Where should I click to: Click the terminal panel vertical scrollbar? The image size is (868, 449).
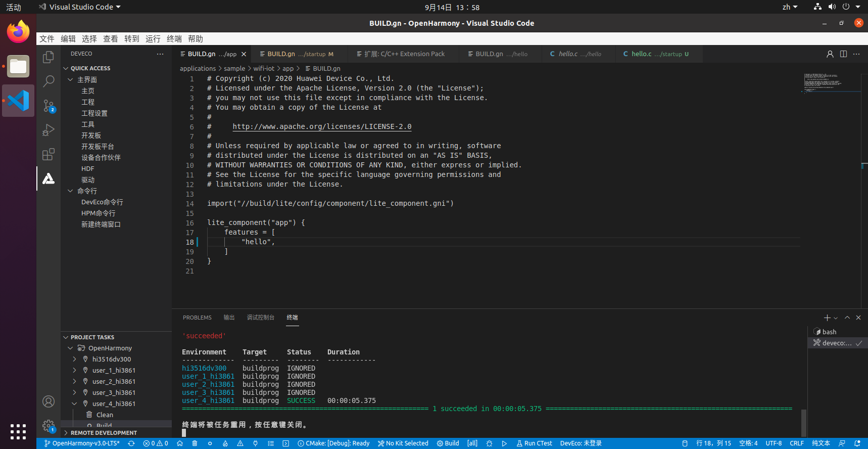tap(803, 423)
